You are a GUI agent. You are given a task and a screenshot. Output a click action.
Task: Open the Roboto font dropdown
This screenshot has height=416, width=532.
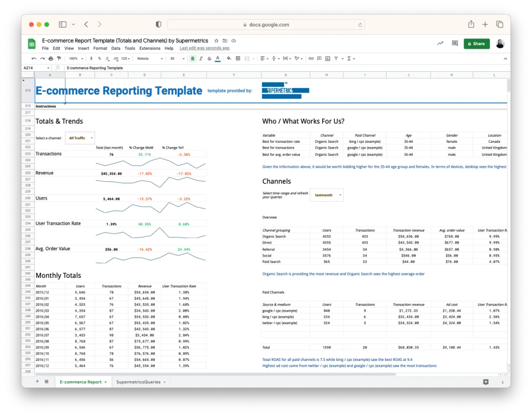tap(150, 59)
